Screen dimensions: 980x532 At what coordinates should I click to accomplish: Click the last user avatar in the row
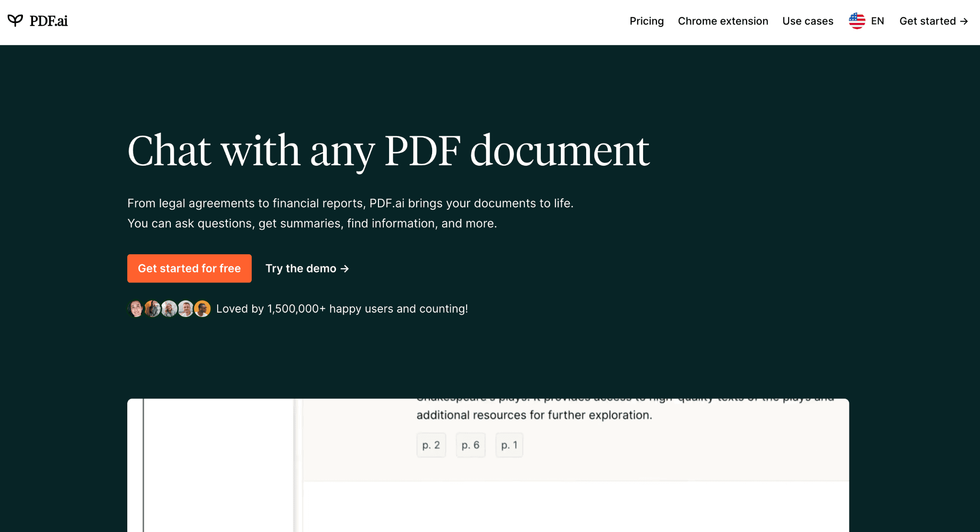(202, 308)
